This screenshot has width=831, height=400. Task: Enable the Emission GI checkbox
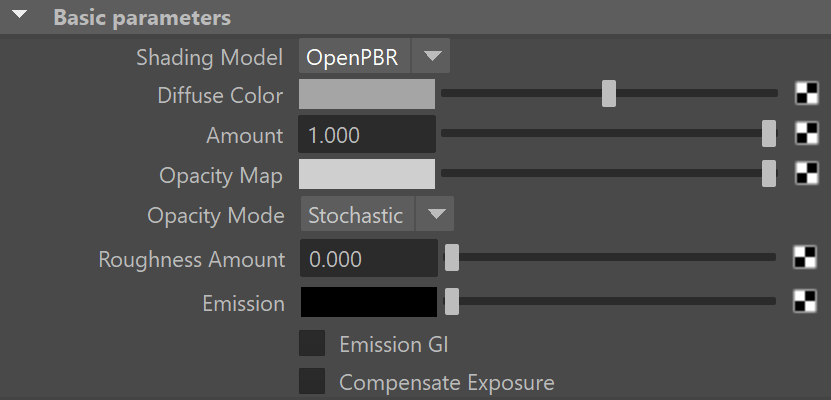(313, 344)
